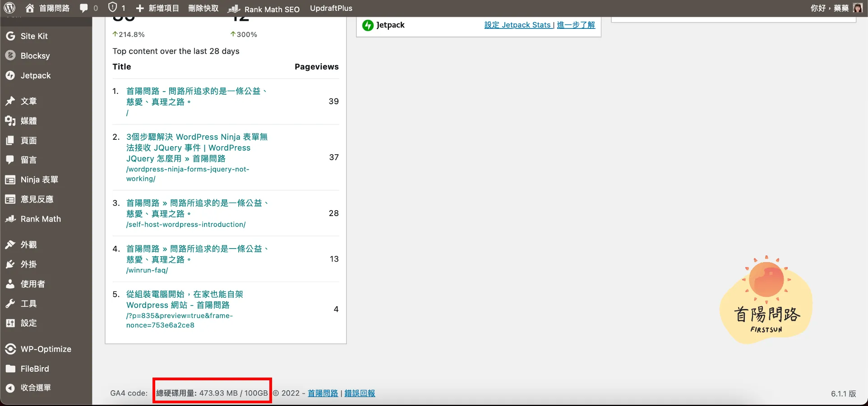The image size is (868, 406).
Task: Open the comments bubble icon in admin bar
Action: point(84,8)
